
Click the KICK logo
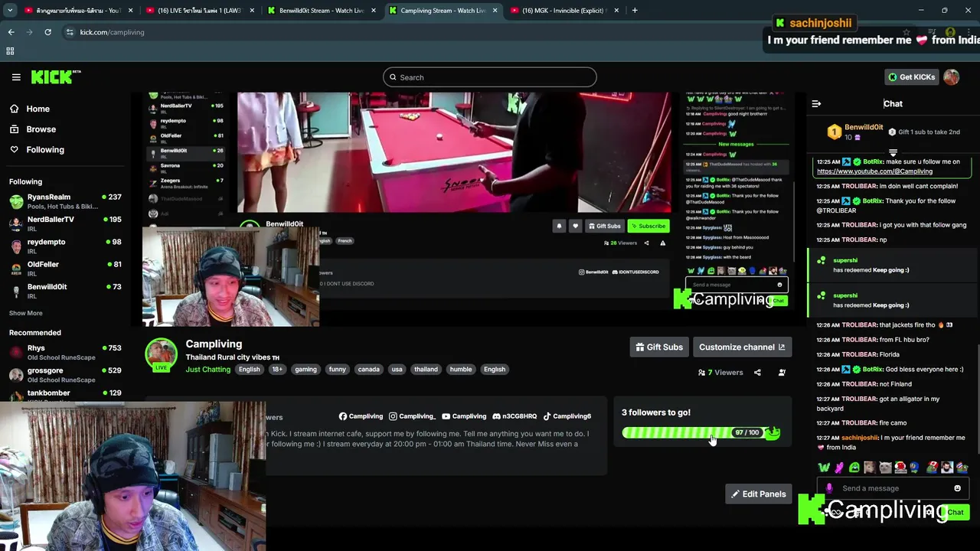[56, 77]
